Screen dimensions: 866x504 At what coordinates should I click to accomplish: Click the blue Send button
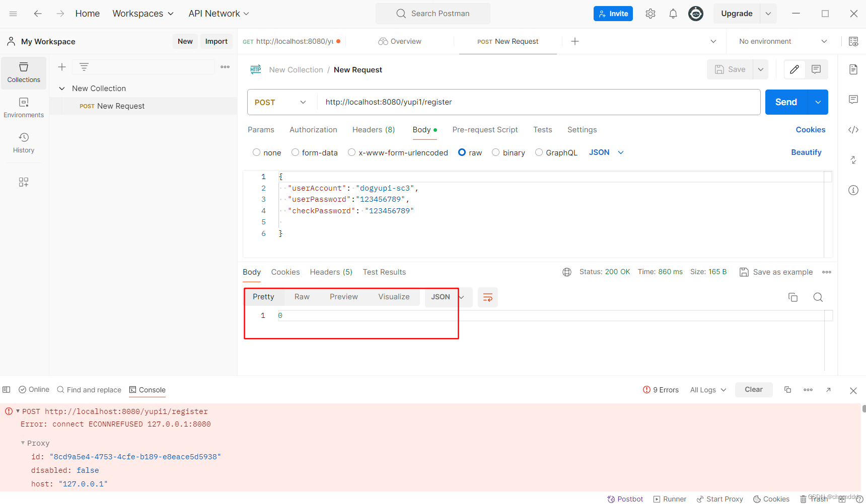(786, 102)
